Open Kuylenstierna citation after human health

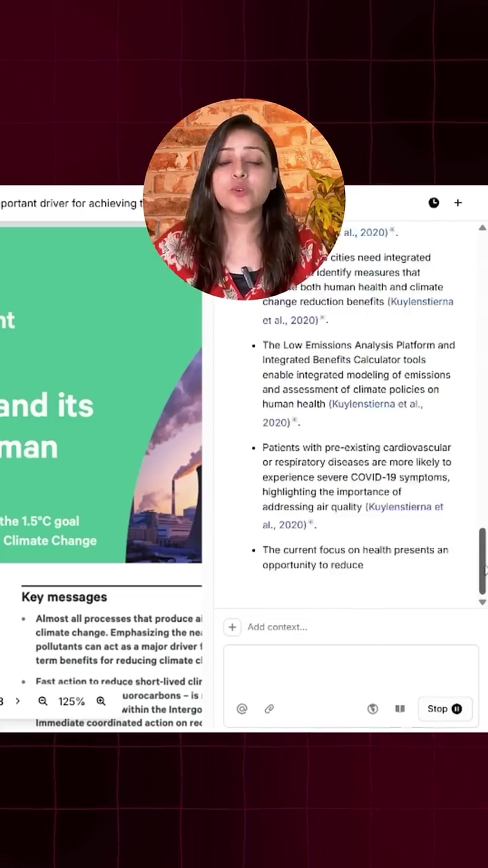click(376, 404)
